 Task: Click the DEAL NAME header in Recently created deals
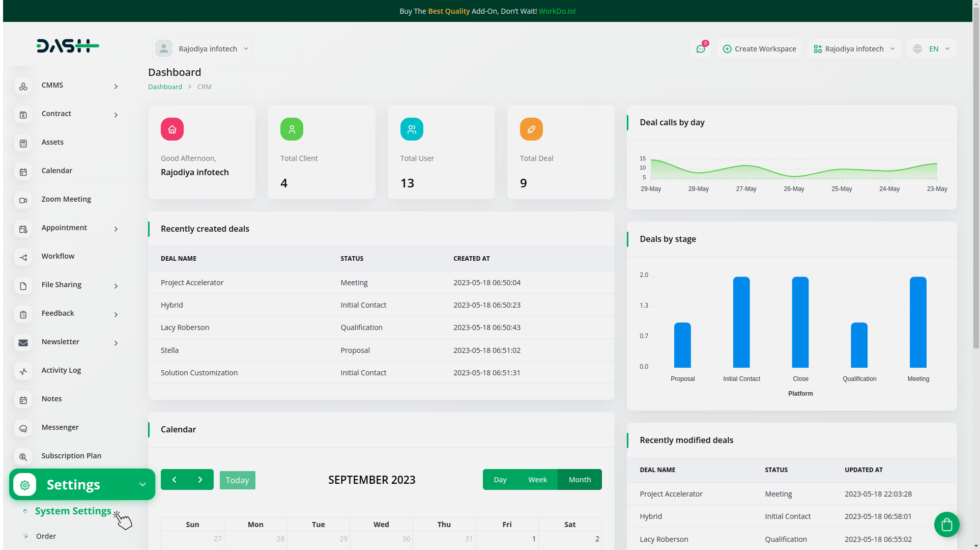pos(179,259)
